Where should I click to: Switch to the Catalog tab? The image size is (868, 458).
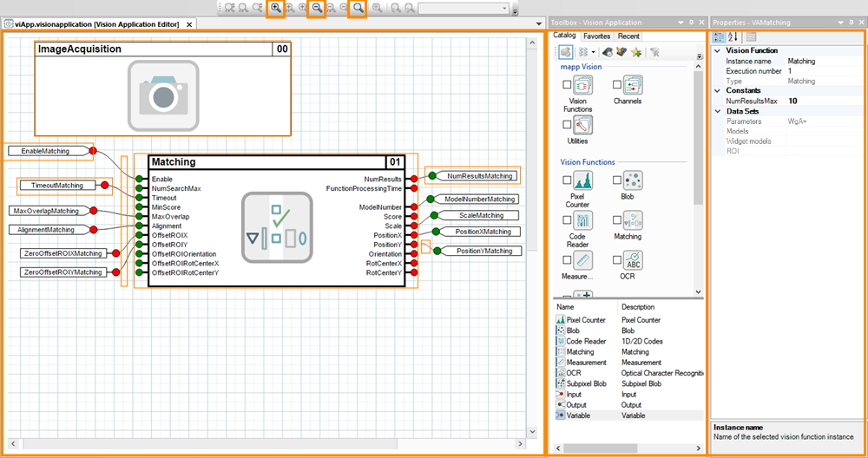[x=564, y=36]
